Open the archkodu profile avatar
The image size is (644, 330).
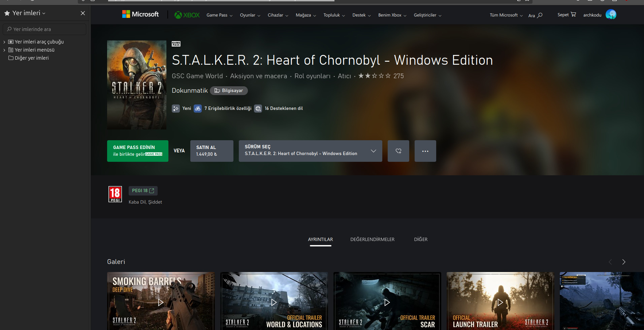coord(611,14)
